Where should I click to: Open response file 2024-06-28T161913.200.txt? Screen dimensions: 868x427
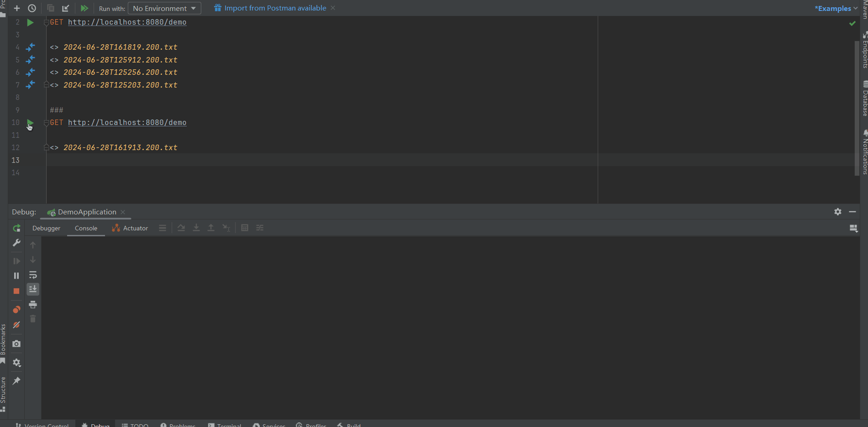click(120, 147)
